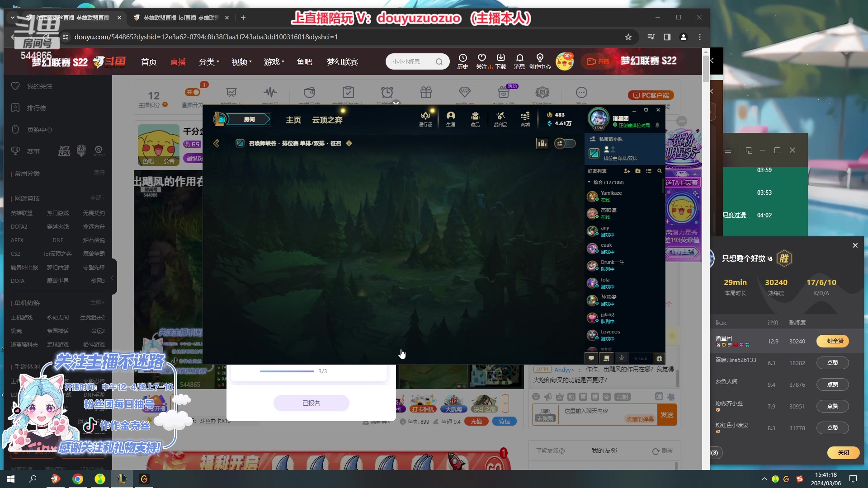Viewport: 868px width, 488px height.
Task: Open the more options ellipsis icon in streamer toolbar
Action: click(581, 93)
